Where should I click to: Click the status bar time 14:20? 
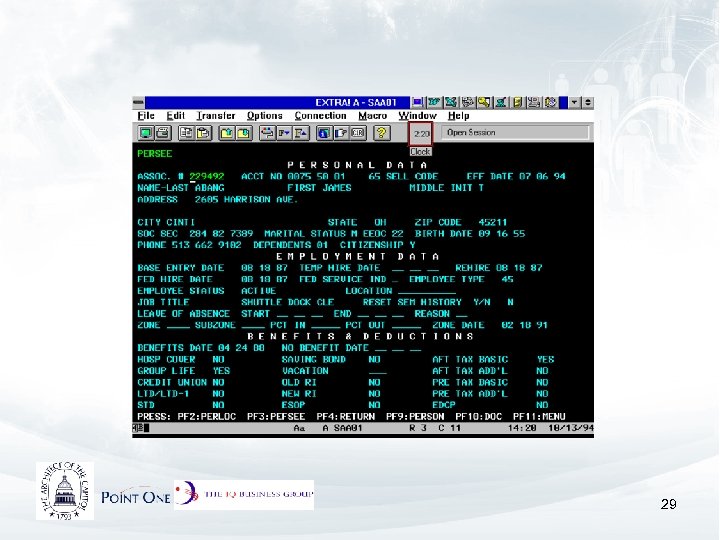click(x=522, y=428)
